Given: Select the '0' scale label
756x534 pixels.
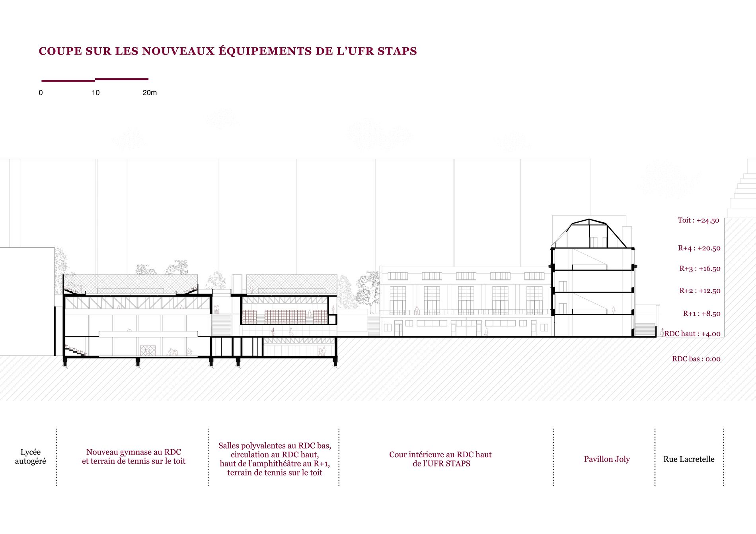Looking at the screenshot, I should pos(41,93).
